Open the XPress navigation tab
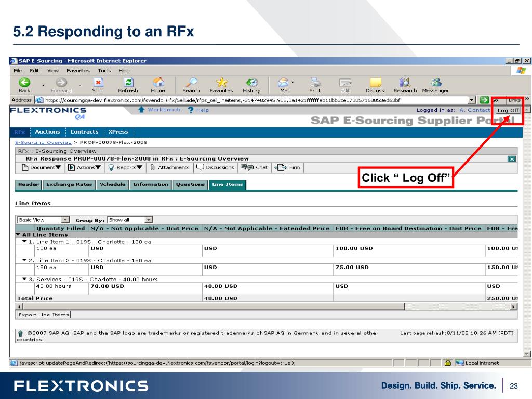Screen dimensions: 532x399 tap(118, 132)
